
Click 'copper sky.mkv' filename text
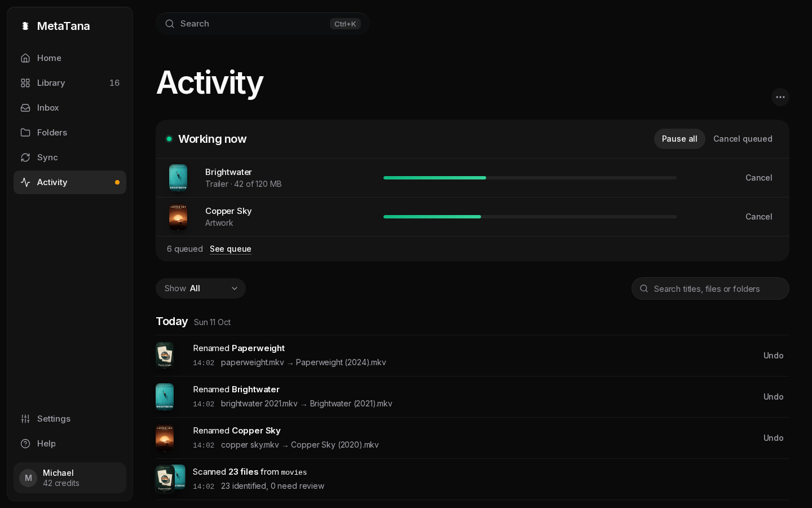pos(250,445)
